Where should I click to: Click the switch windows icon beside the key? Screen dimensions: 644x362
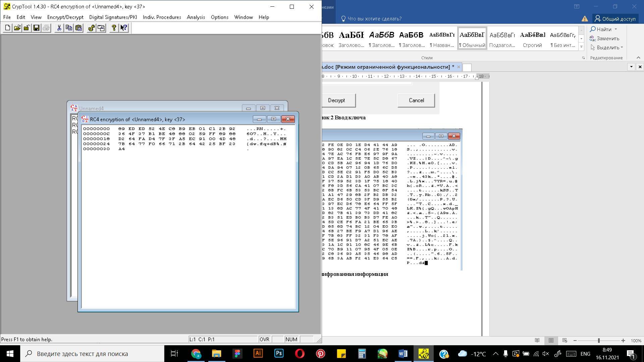coord(101,28)
